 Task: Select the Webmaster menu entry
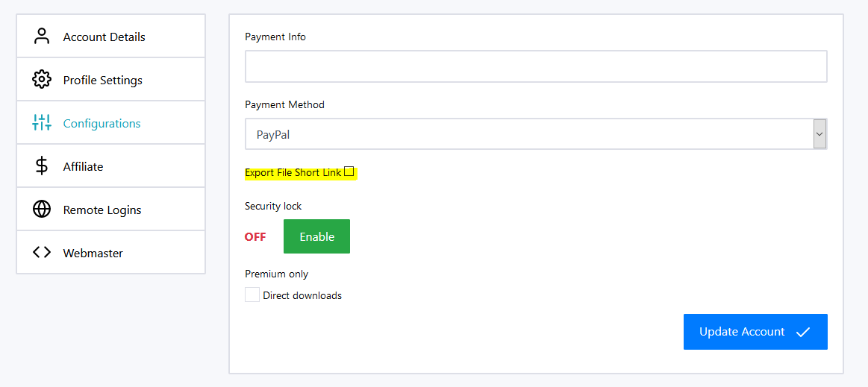pyautogui.click(x=93, y=253)
